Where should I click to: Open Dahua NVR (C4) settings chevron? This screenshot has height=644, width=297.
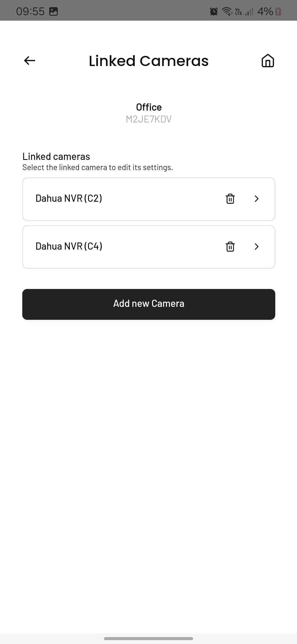point(257,247)
